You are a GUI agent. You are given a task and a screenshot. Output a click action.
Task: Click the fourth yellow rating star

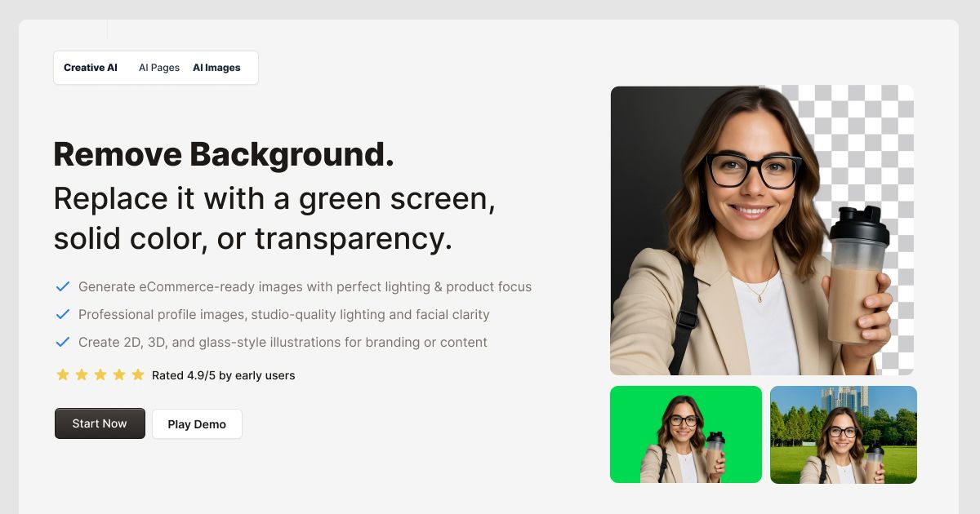coord(119,375)
